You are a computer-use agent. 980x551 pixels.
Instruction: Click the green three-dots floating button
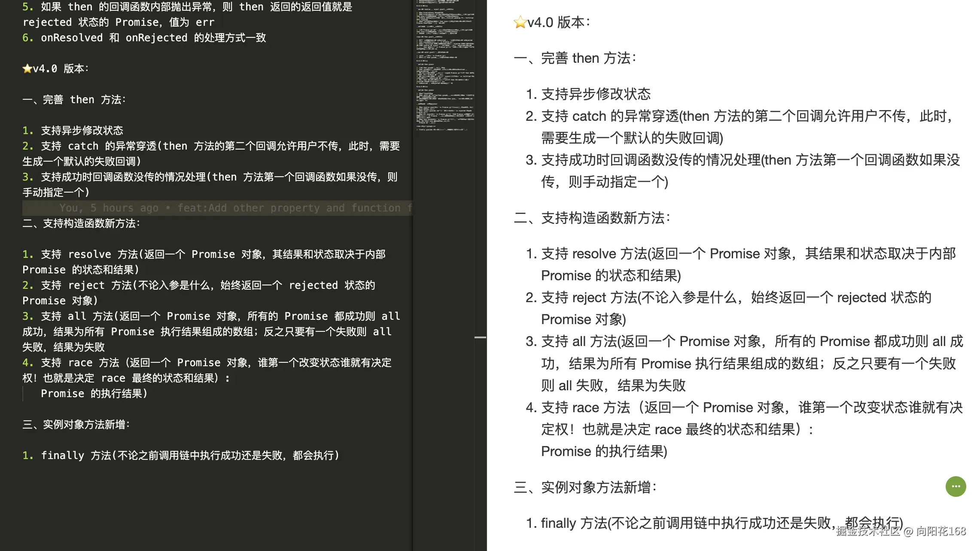956,487
